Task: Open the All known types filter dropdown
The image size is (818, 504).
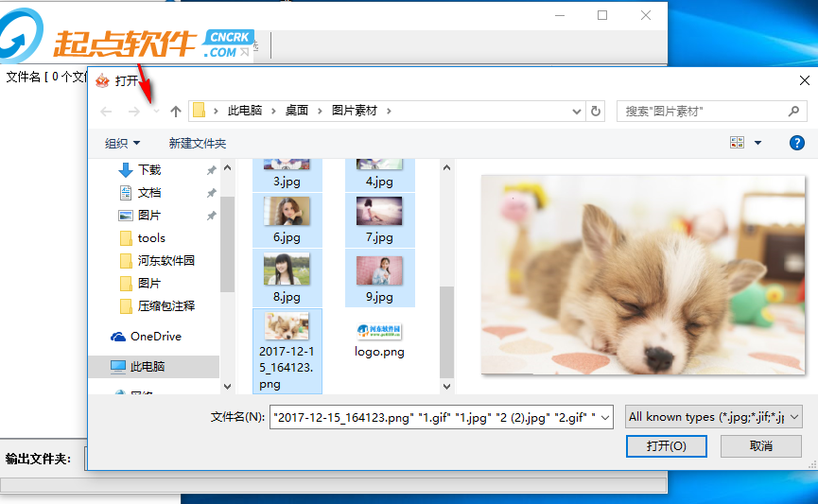Action: click(713, 417)
